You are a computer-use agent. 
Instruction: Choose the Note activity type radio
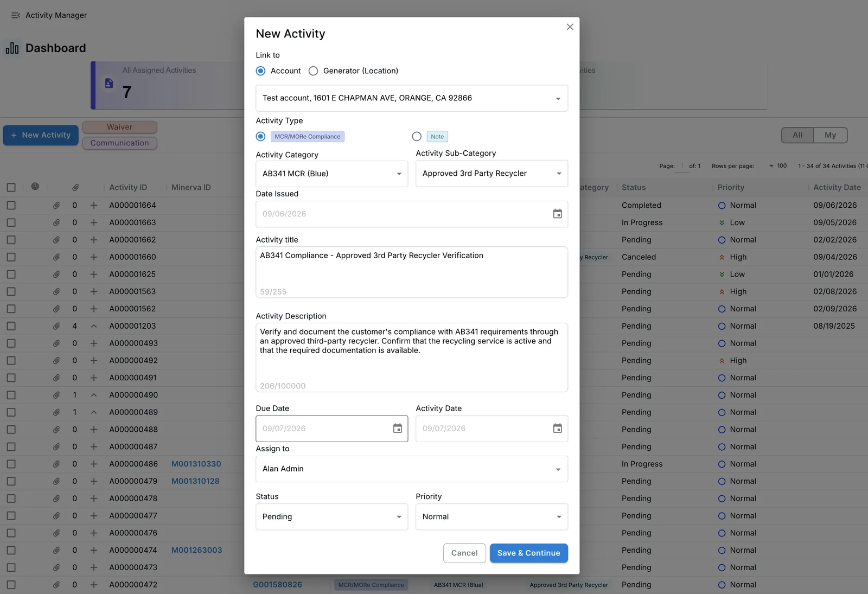pos(417,136)
